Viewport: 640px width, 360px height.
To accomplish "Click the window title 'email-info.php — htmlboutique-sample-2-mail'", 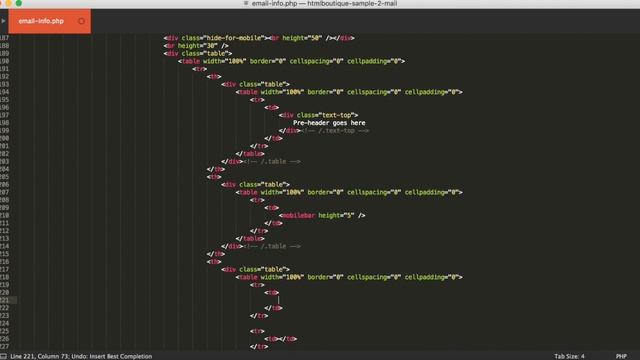I will [324, 3].
